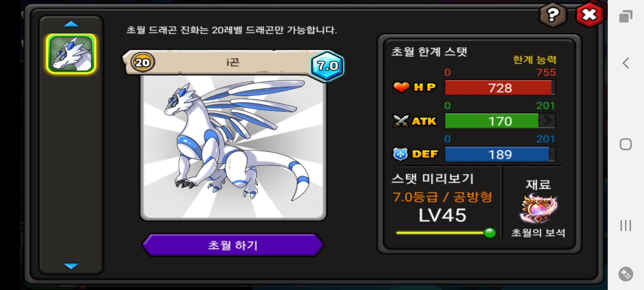
Task: Tap the 7.0 grade hexagon badge
Action: coord(327,66)
